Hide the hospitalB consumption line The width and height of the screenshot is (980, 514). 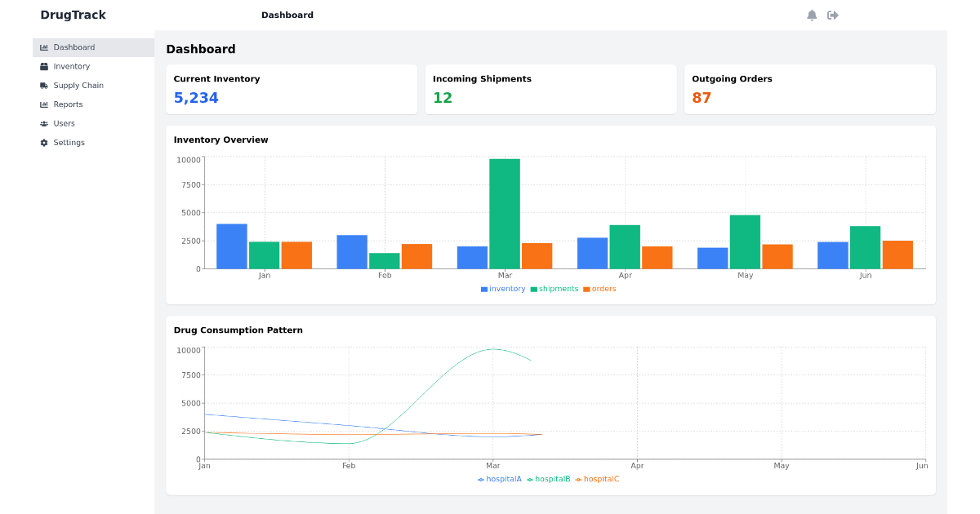click(x=552, y=479)
